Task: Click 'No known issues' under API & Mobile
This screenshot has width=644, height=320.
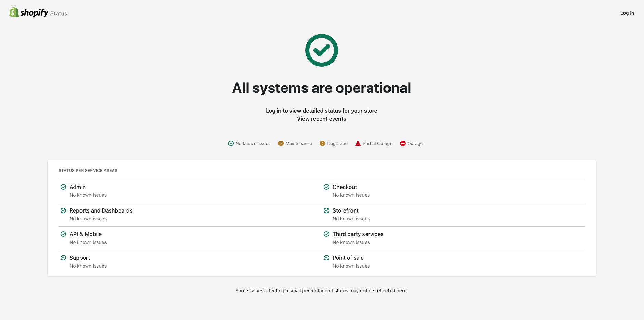Action: point(88,242)
